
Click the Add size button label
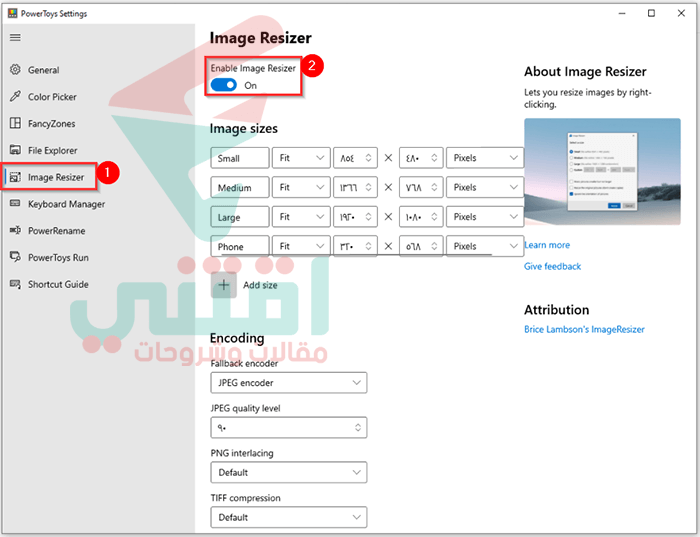coord(260,285)
